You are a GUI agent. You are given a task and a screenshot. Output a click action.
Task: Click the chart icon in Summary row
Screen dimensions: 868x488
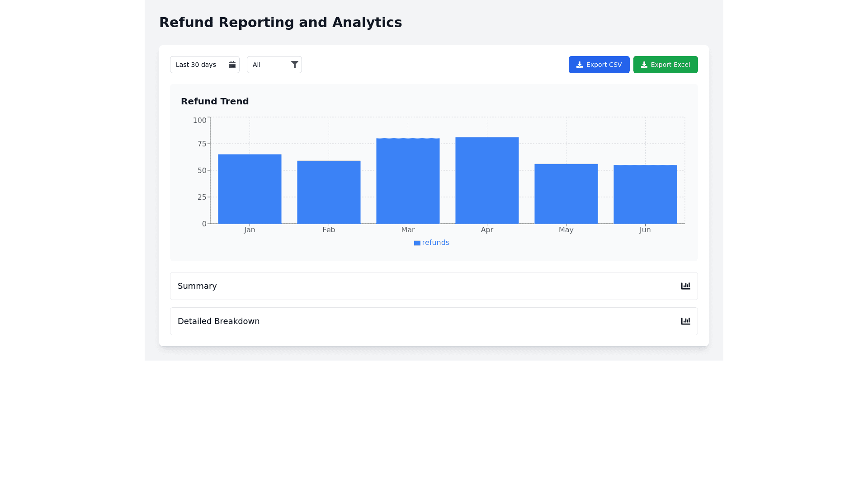tap(685, 286)
